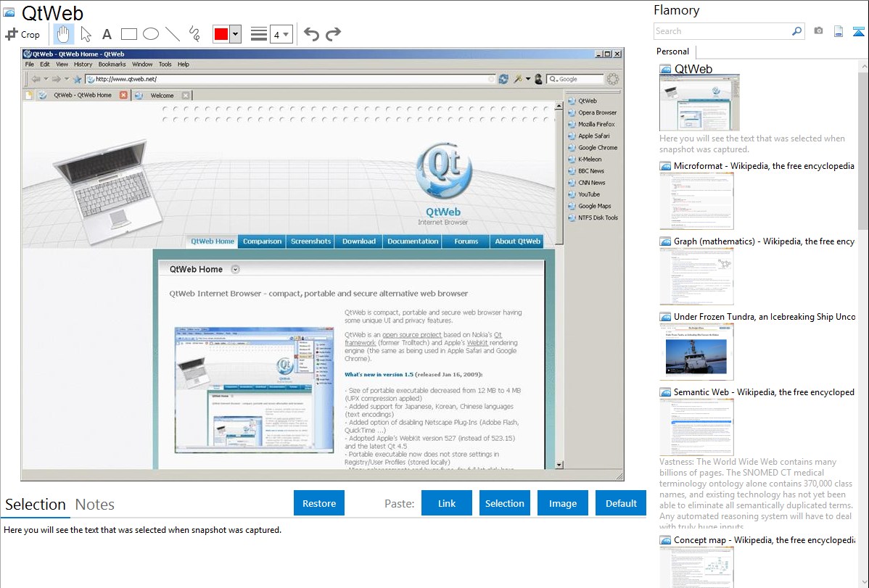Click the blue collapse-to-top arrow icon

[858, 32]
